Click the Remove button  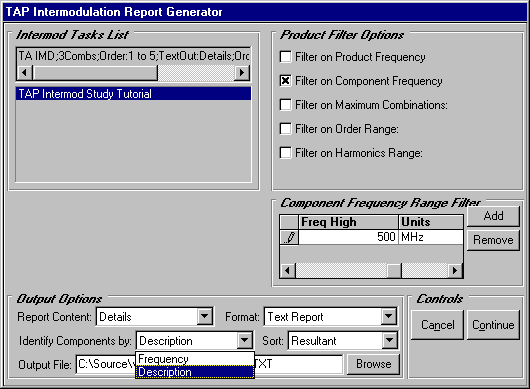coord(493,240)
